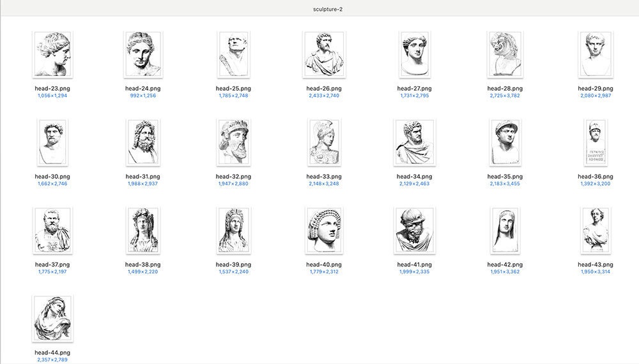Click the dimensions 2,080×2,987

[x=596, y=96]
